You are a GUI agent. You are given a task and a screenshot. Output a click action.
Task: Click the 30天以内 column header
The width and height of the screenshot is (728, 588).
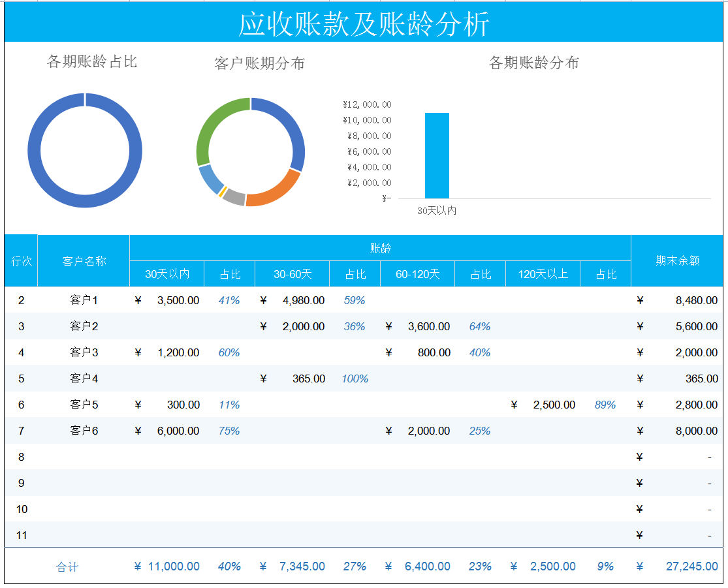pos(166,273)
